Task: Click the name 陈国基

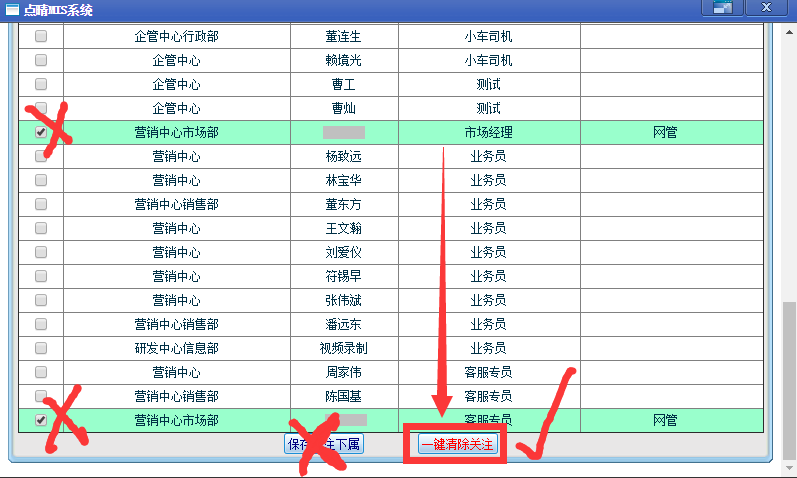Action: pyautogui.click(x=344, y=396)
